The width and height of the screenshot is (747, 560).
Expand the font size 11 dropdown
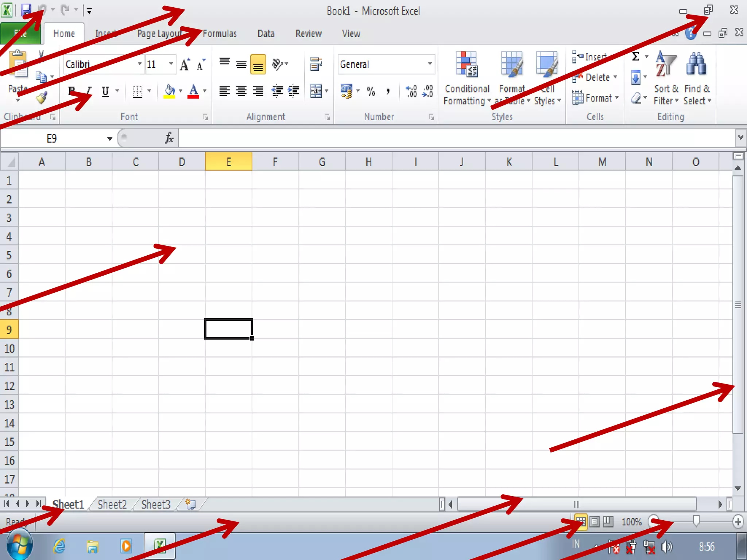point(171,64)
